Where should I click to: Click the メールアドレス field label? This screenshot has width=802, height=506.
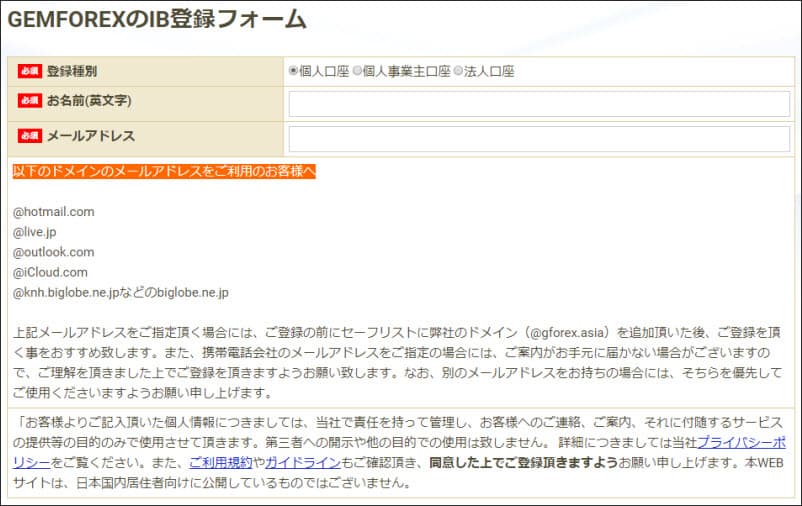[x=91, y=136]
